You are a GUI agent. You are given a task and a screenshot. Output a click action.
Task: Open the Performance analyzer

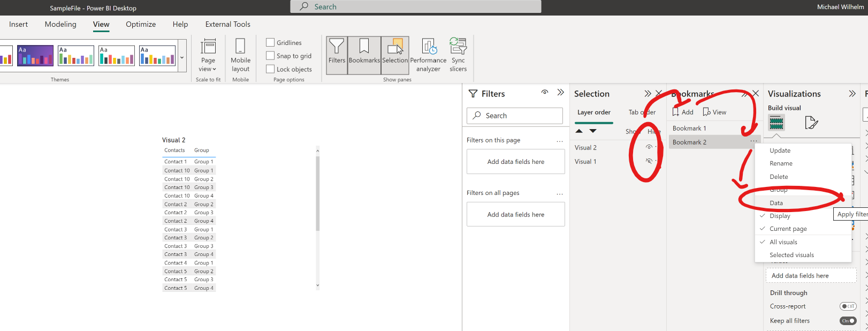[x=428, y=55]
